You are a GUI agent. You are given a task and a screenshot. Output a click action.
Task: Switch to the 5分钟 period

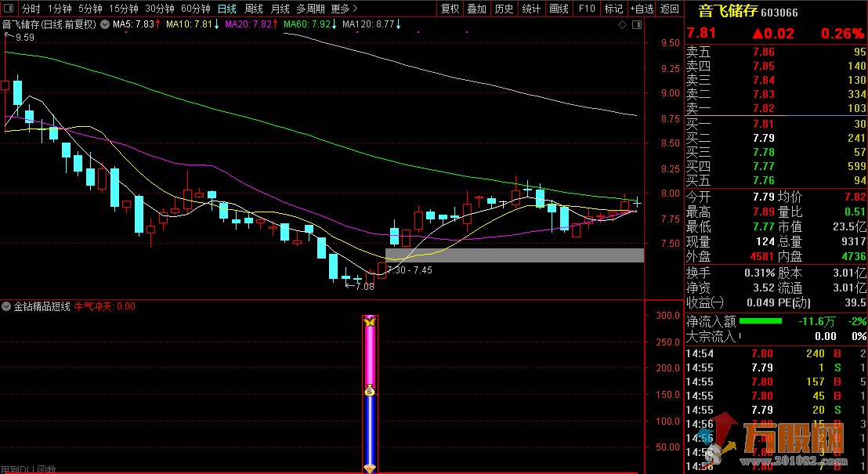coord(89,9)
